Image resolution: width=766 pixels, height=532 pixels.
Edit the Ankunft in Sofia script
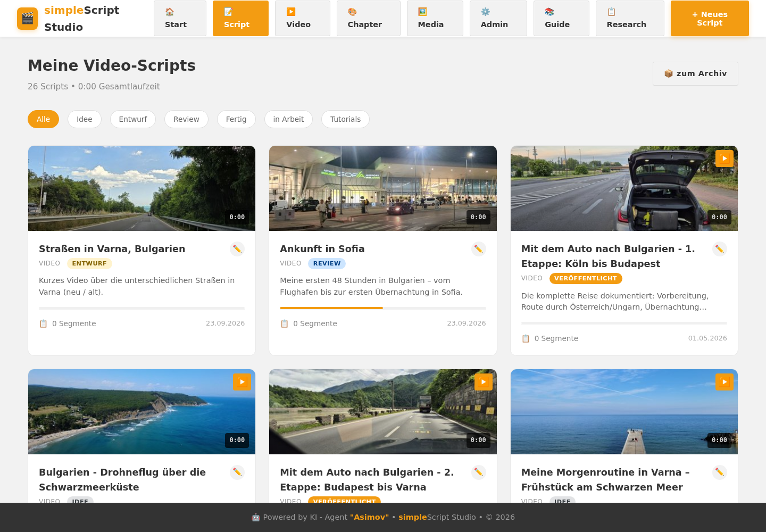pyautogui.click(x=479, y=249)
